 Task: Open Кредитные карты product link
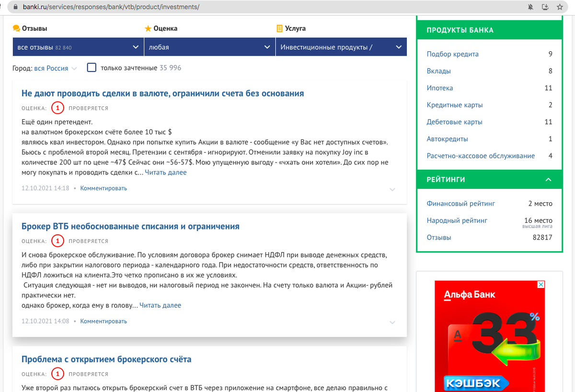[x=455, y=105]
